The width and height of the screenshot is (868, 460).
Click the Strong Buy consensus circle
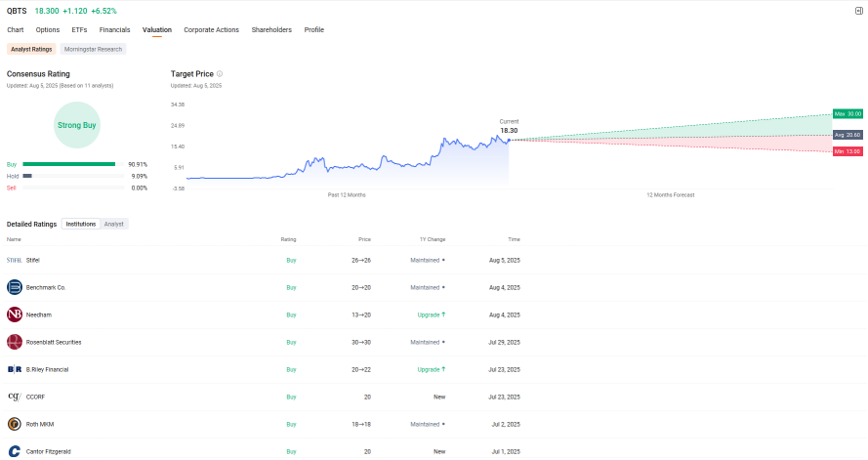point(77,125)
